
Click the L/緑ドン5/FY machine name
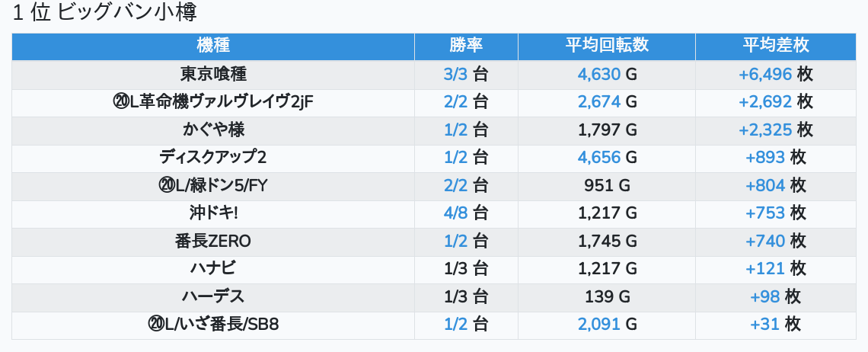(213, 185)
